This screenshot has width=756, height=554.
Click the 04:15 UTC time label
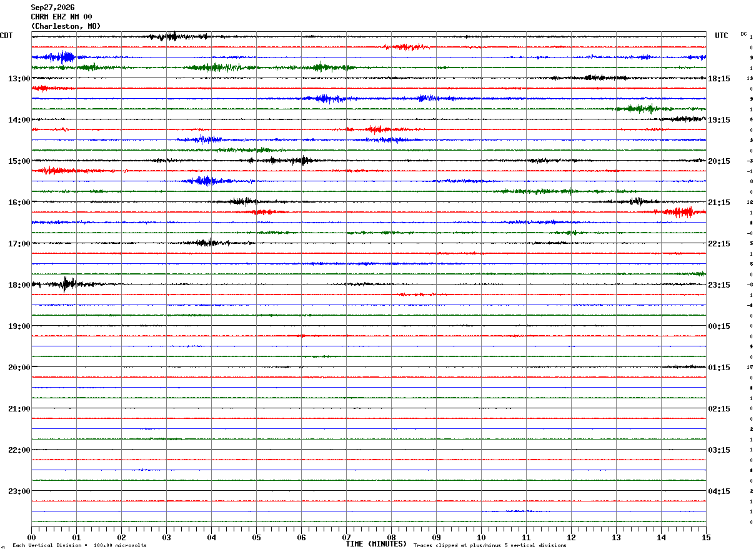719,491
